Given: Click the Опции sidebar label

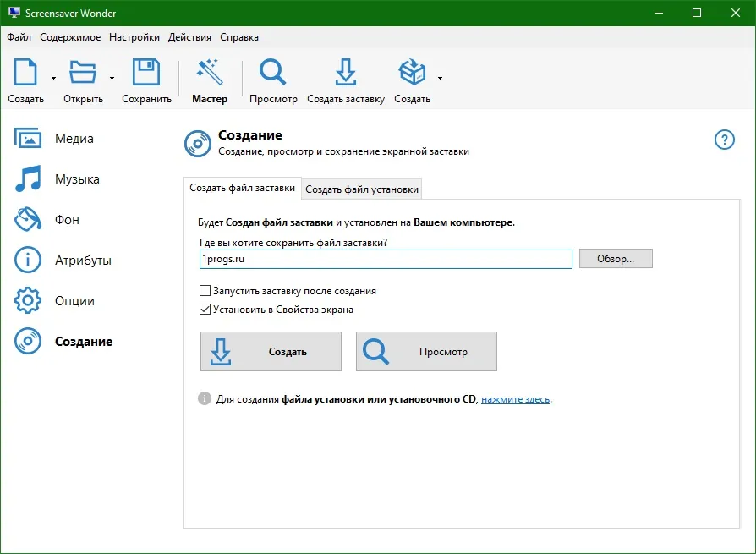Looking at the screenshot, I should click(74, 301).
